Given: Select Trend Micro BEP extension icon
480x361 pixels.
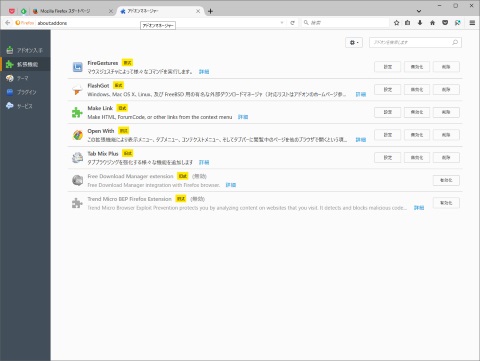Looking at the screenshot, I should (78, 203).
